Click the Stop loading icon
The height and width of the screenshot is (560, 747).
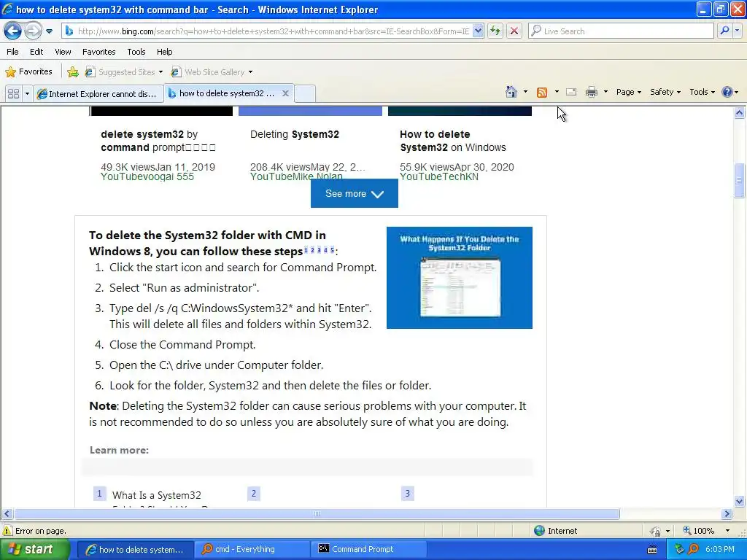coord(514,31)
